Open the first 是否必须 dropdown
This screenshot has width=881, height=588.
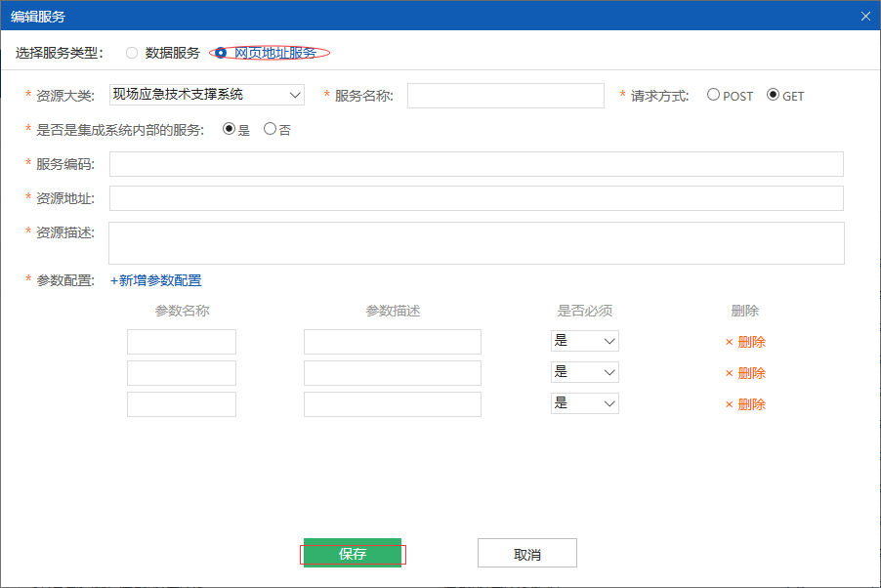pos(584,341)
